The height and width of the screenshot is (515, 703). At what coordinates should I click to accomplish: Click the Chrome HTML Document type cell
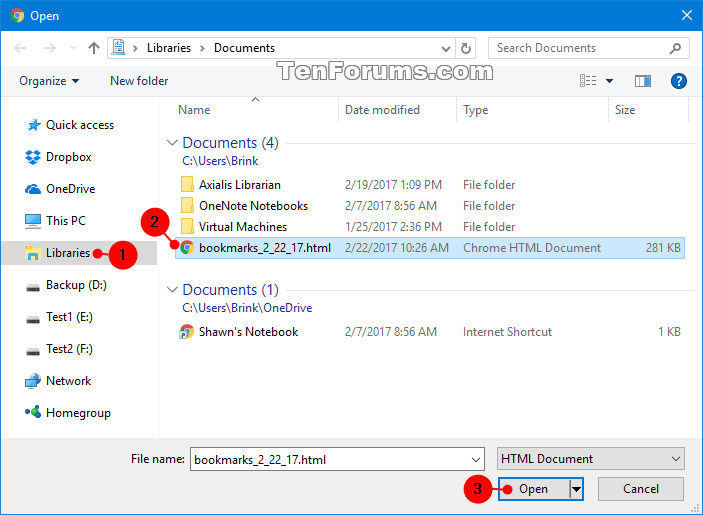pyautogui.click(x=532, y=248)
